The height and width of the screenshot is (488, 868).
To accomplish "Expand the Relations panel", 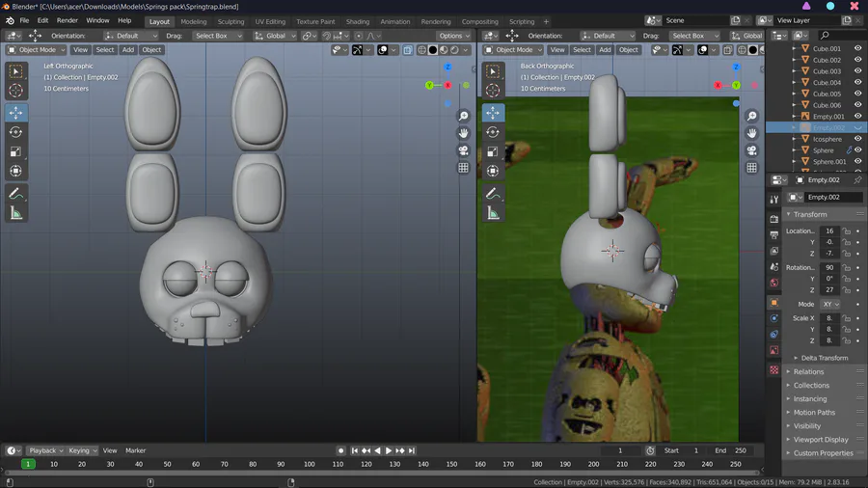I will 808,371.
